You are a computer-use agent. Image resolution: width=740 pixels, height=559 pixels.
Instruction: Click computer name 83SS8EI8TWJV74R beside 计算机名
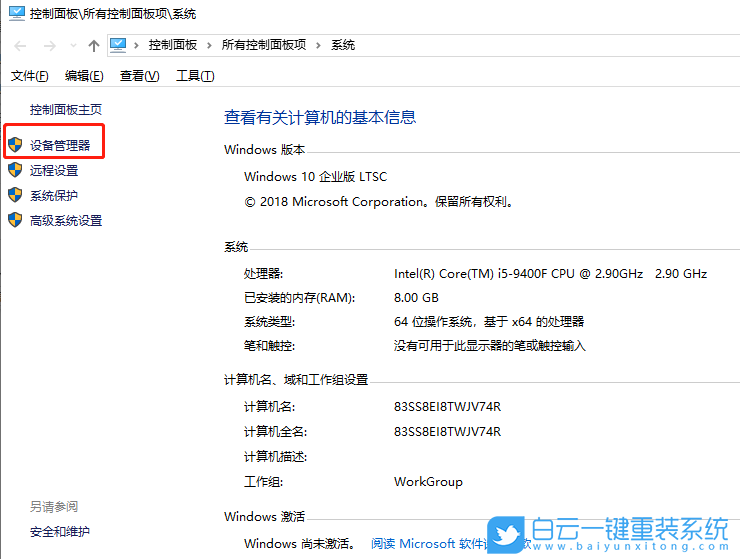tap(447, 407)
